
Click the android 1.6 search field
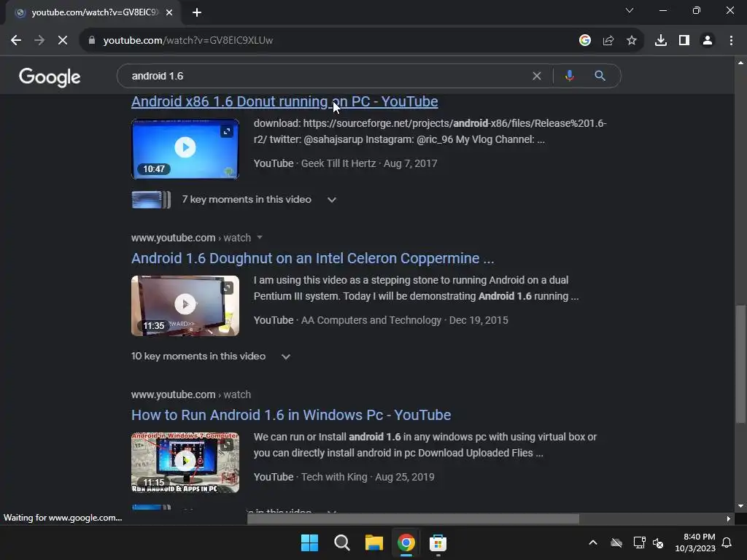[x=329, y=76]
